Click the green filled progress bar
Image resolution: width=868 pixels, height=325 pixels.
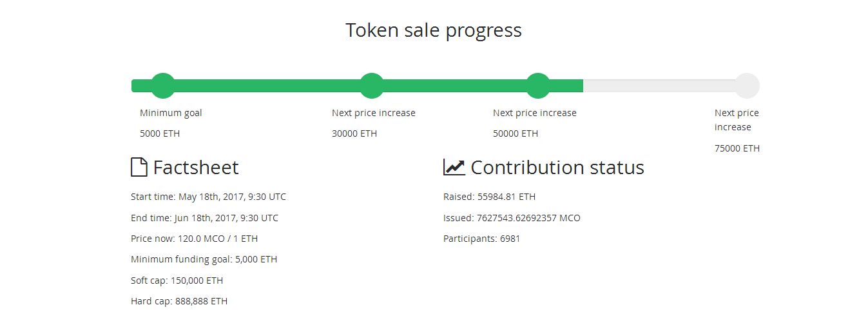tap(357, 86)
